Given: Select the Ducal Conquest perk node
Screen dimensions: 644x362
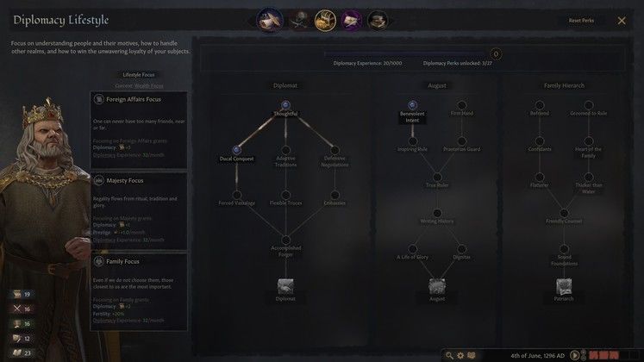Looking at the screenshot, I should 236,150.
